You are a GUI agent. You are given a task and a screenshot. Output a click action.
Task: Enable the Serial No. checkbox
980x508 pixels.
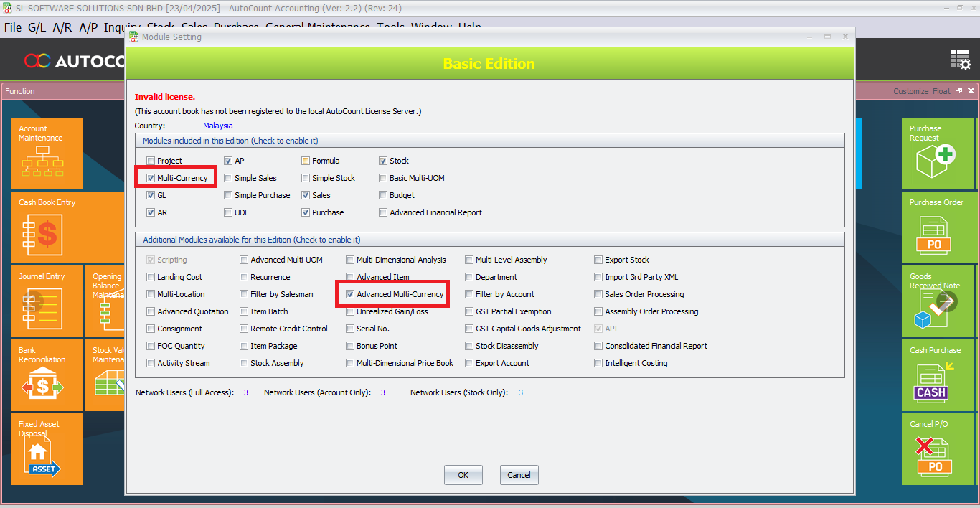[x=350, y=329]
